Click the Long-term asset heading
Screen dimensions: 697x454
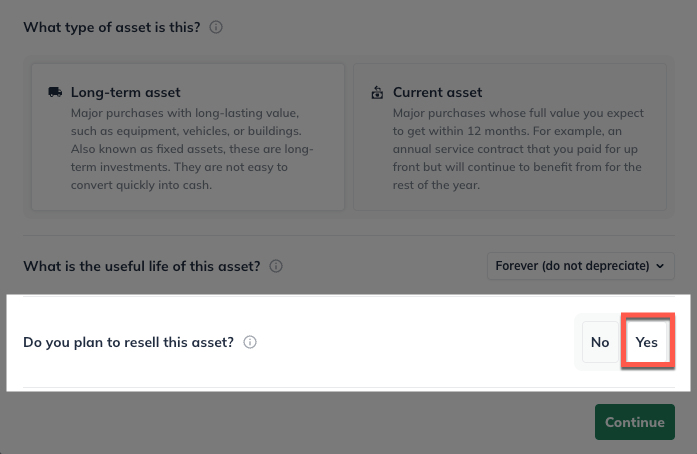click(x=125, y=92)
